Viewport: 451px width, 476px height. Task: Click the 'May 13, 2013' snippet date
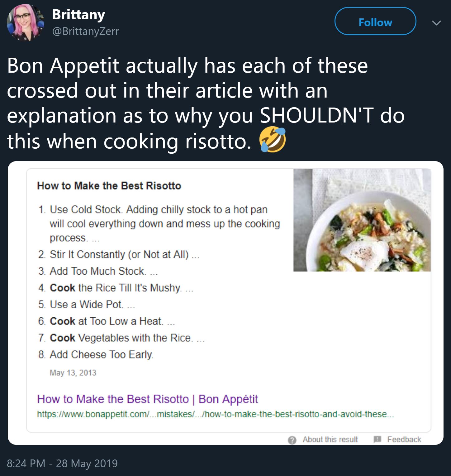[73, 373]
